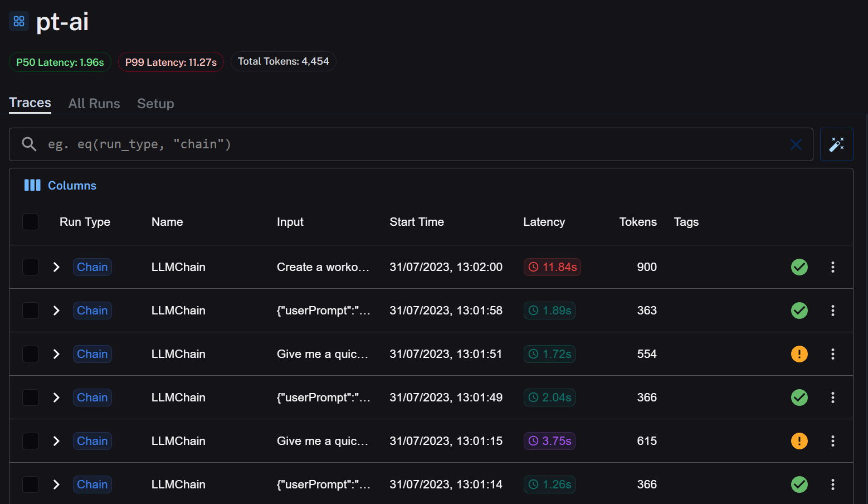The width and height of the screenshot is (868, 504).
Task: Click green success status icon for 13:01:58 run
Action: 799,311
